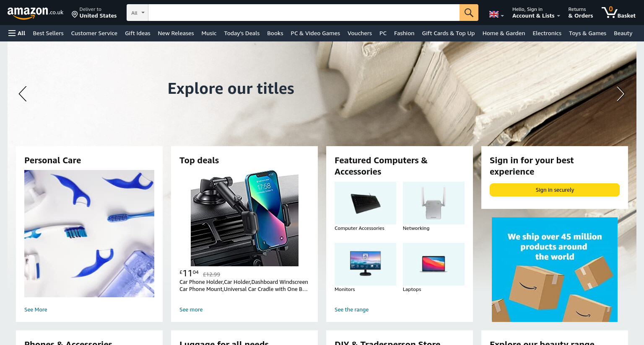The width and height of the screenshot is (644, 345).
Task: Open the shopping basket icon
Action: 618,13
